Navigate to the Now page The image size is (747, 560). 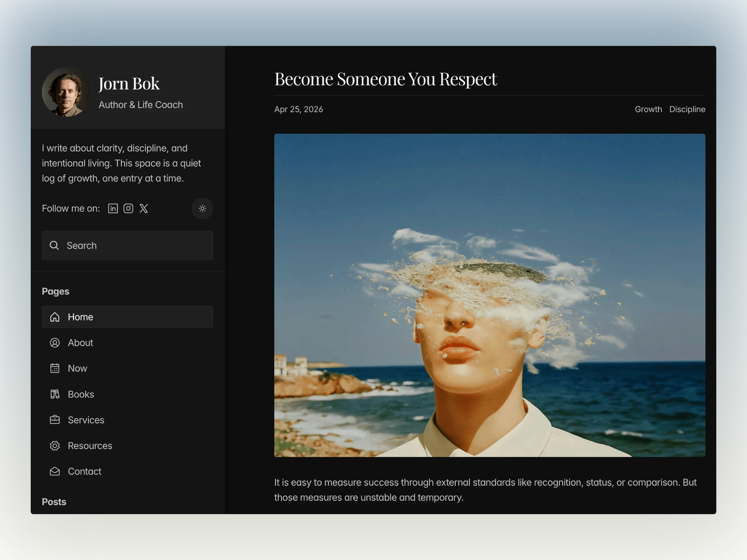point(127,368)
